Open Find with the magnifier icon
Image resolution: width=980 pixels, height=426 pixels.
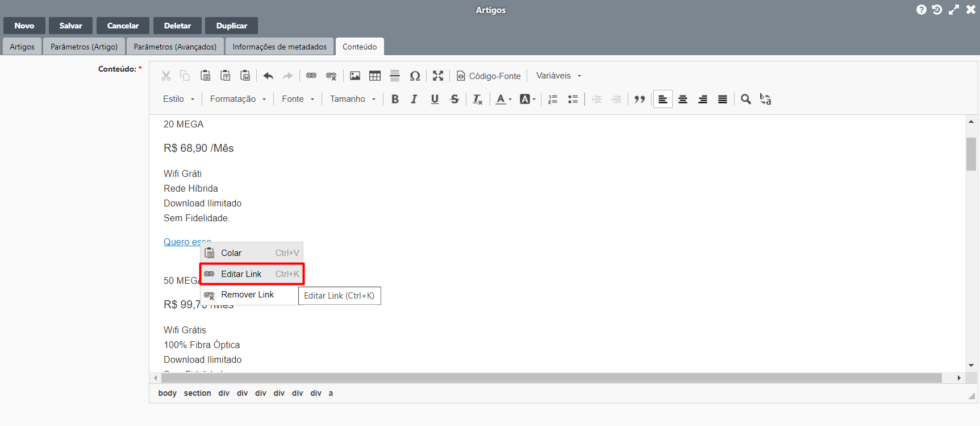tap(746, 99)
